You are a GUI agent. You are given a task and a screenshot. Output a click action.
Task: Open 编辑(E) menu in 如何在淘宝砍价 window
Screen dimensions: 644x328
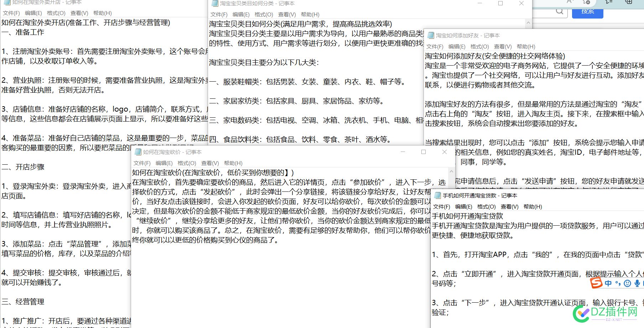[x=164, y=163]
